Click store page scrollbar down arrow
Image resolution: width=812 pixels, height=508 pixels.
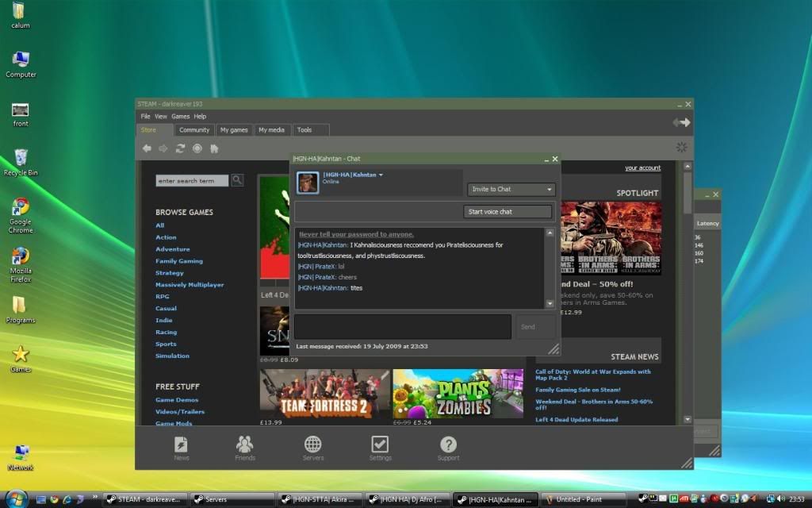click(x=688, y=419)
